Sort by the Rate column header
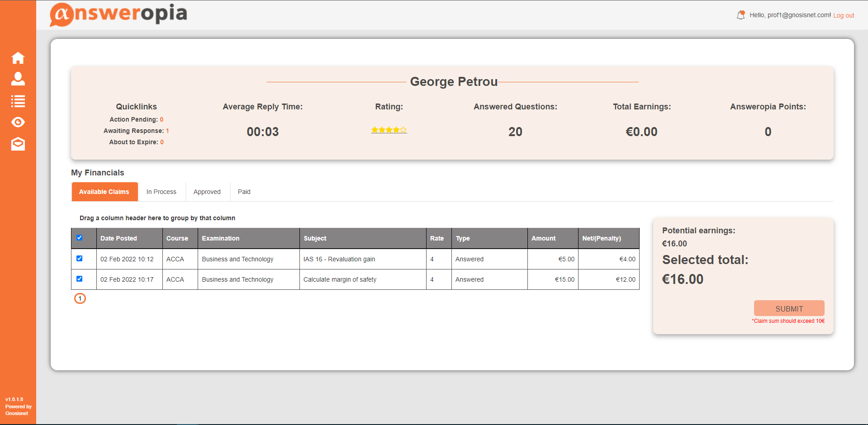This screenshot has height=425, width=868. [x=439, y=238]
